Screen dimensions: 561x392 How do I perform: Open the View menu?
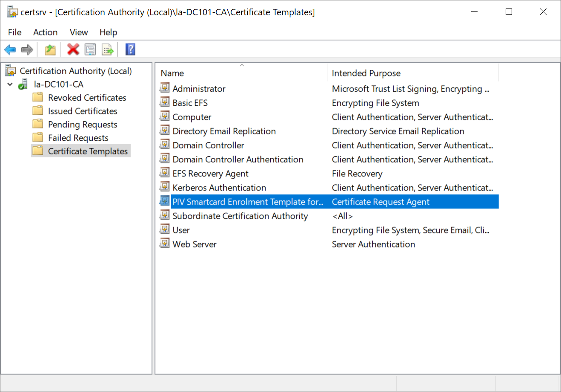[x=79, y=32]
